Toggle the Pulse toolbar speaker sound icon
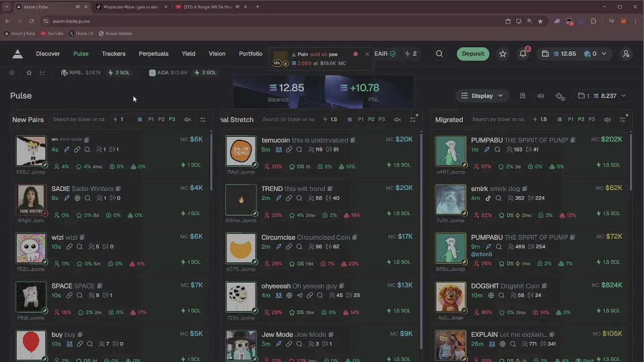This screenshot has height=362, width=644. (x=540, y=96)
